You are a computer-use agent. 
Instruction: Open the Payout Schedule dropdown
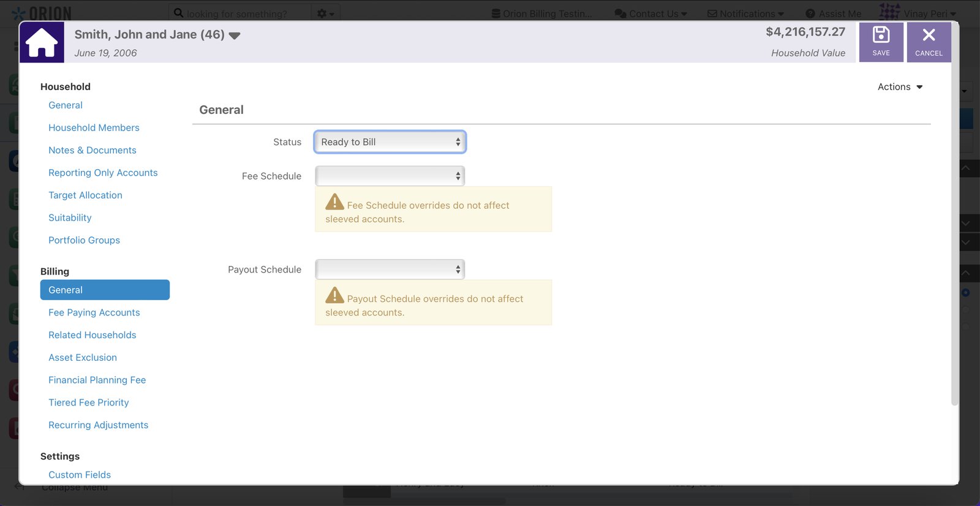[390, 270]
